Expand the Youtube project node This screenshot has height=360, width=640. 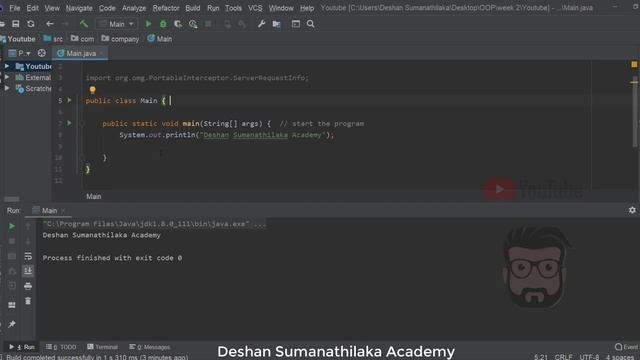(7, 66)
